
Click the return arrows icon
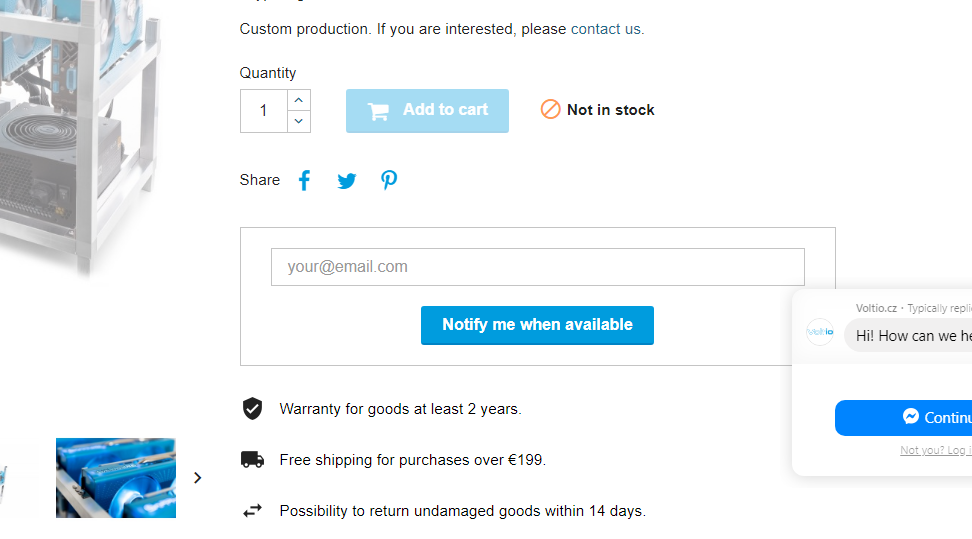[x=252, y=511]
